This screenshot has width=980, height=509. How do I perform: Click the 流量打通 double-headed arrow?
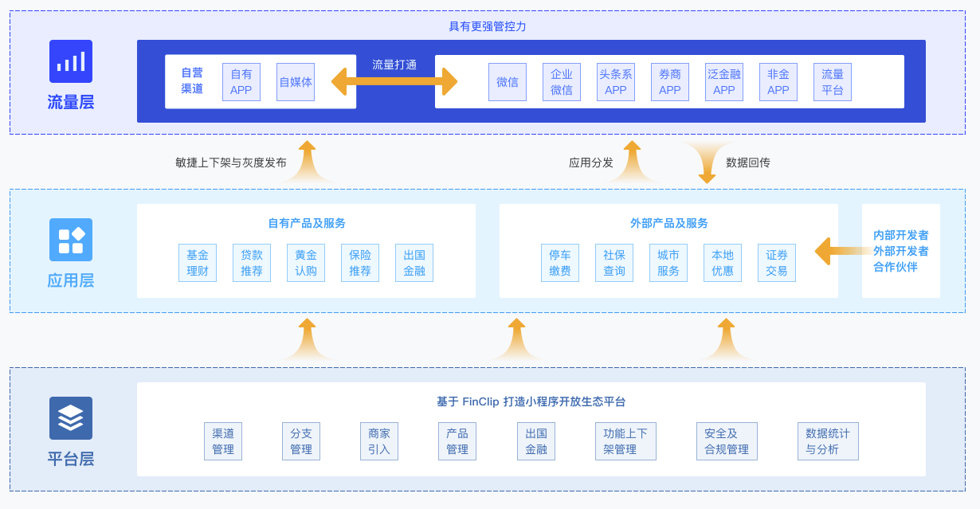click(394, 81)
